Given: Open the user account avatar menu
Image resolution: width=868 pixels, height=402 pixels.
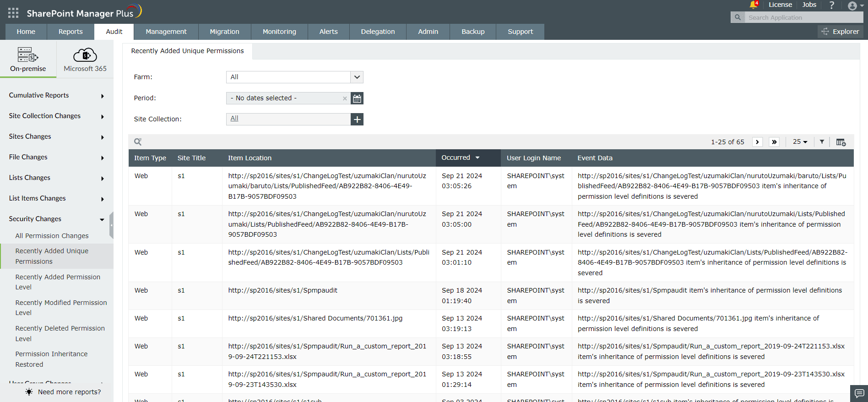Looking at the screenshot, I should click(855, 5).
